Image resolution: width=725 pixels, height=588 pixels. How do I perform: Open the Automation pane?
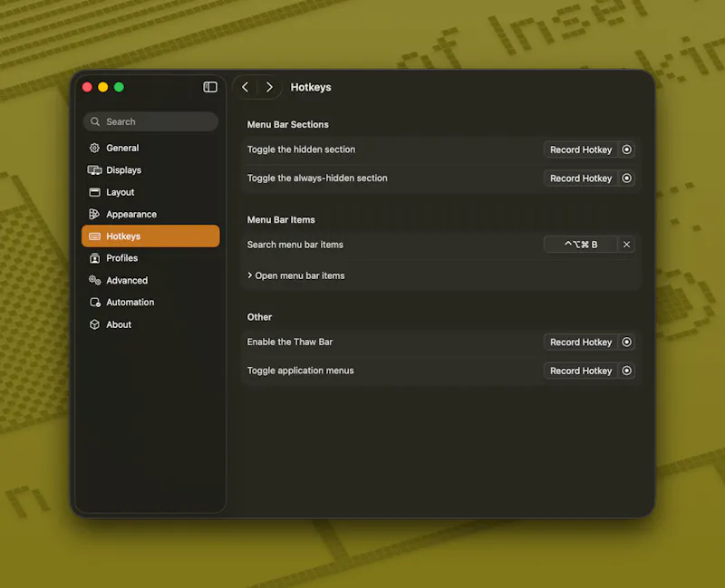pyautogui.click(x=150, y=303)
